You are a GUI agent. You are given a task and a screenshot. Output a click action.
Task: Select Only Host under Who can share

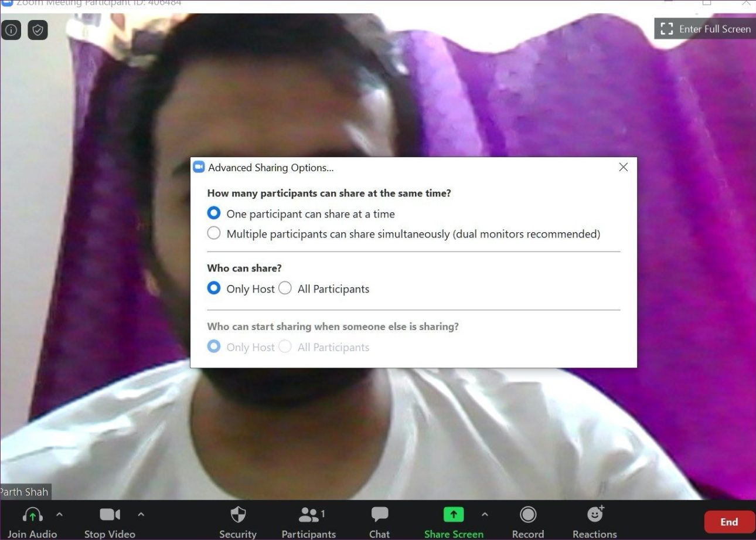coord(214,288)
